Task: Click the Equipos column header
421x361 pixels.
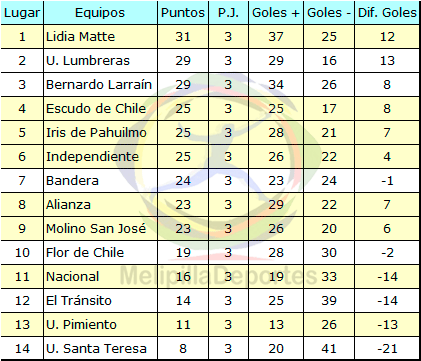Action: (100, 13)
